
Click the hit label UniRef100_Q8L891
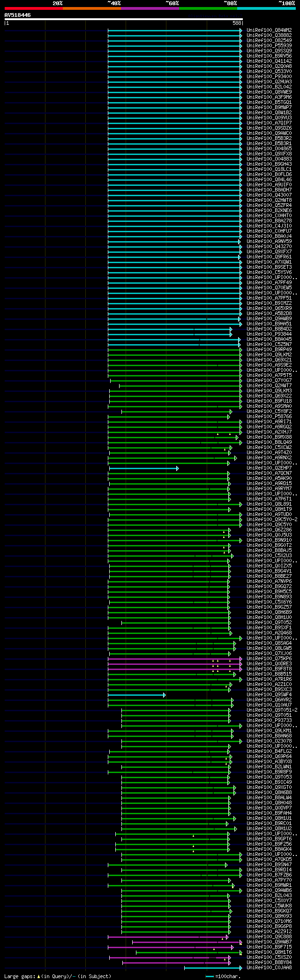[269, 504]
